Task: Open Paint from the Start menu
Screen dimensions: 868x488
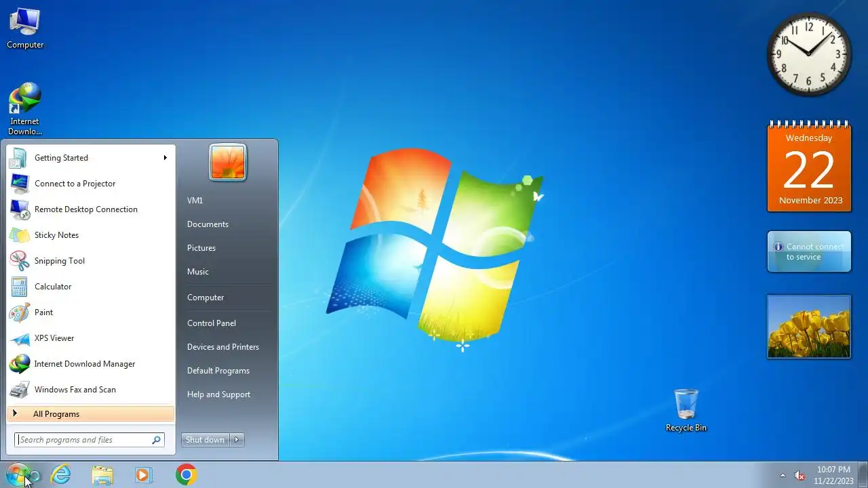Action: click(91, 312)
